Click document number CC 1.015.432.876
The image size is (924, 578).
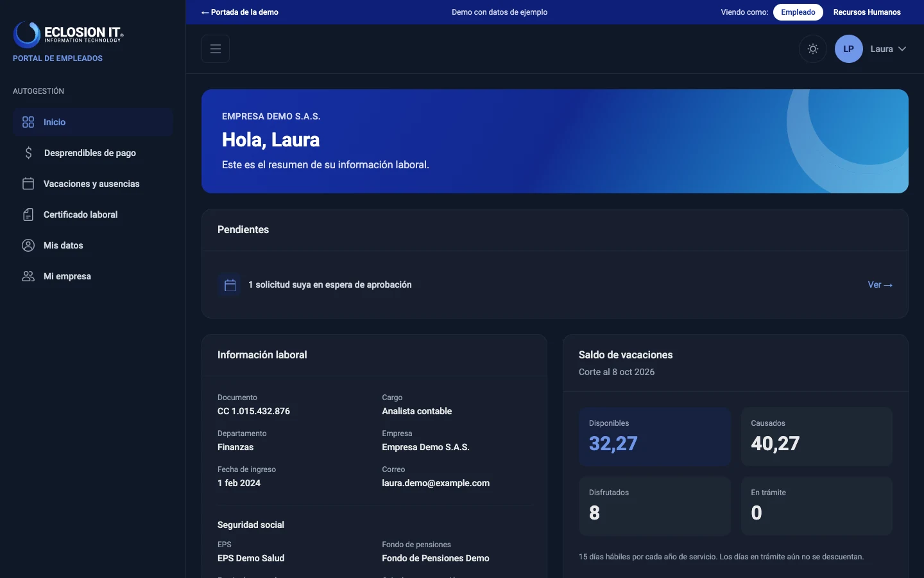pyautogui.click(x=253, y=411)
